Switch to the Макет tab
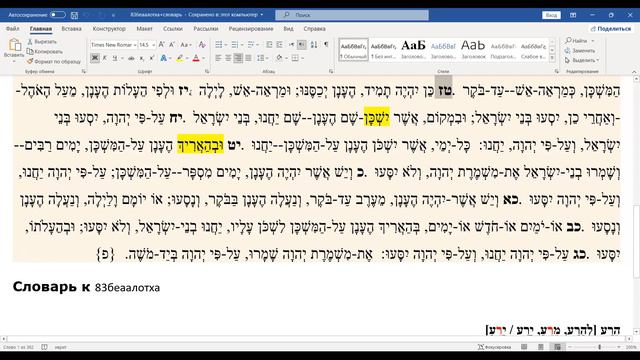This screenshot has width=640, height=360. (x=144, y=29)
